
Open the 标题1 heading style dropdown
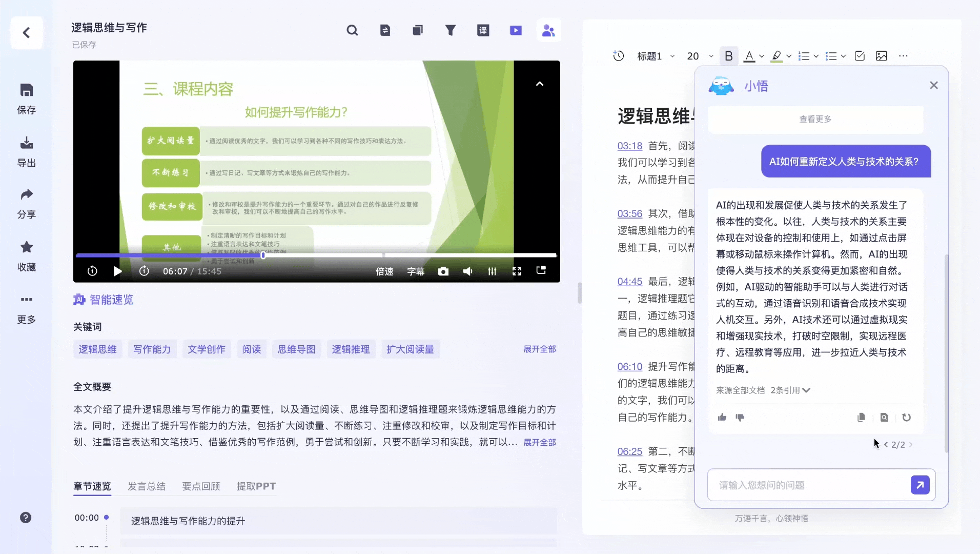pyautogui.click(x=656, y=56)
